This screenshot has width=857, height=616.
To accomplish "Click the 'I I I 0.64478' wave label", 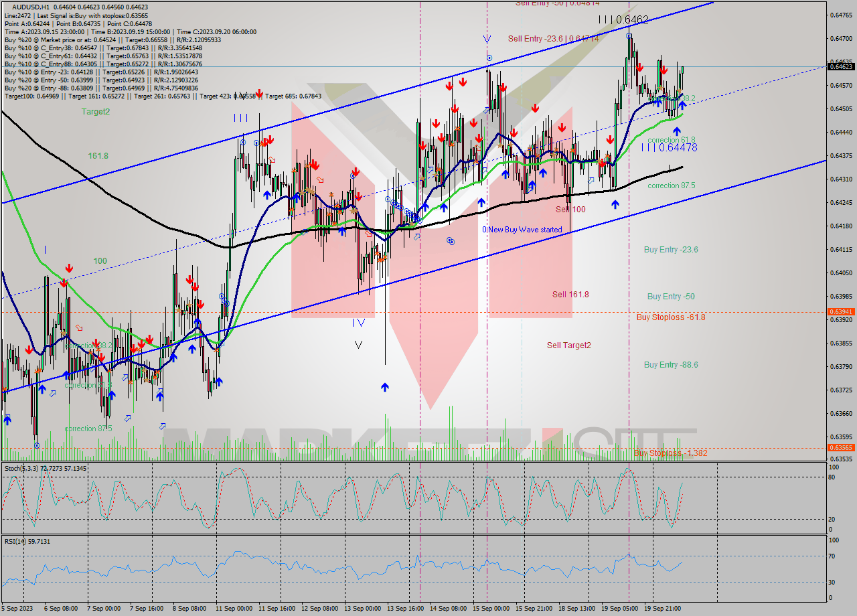I will tap(670, 147).
